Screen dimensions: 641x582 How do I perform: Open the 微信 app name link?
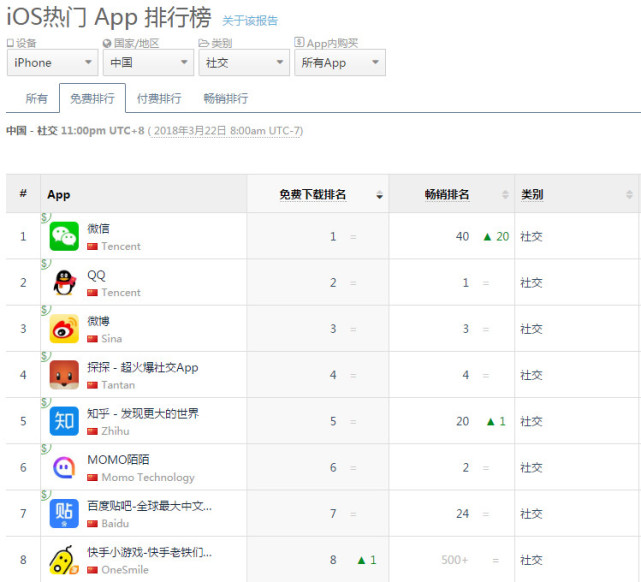98,228
